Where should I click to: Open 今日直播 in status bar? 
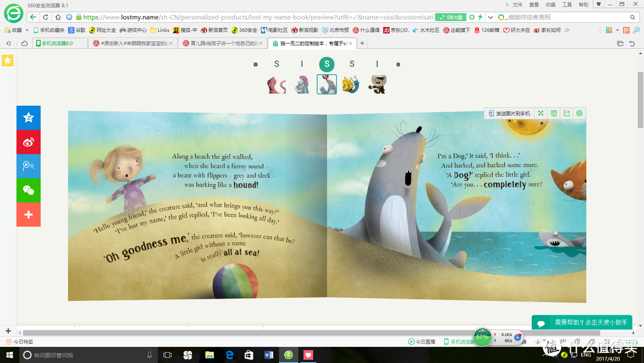point(422,342)
